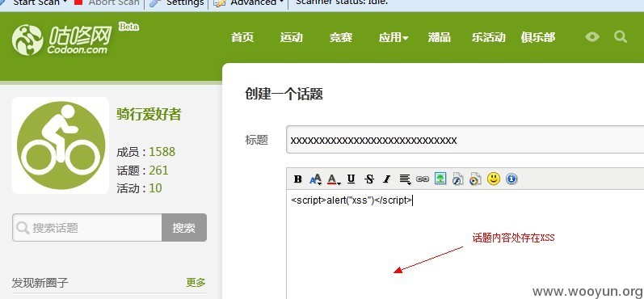Toggle bold formatting in the topic editor

[298, 179]
